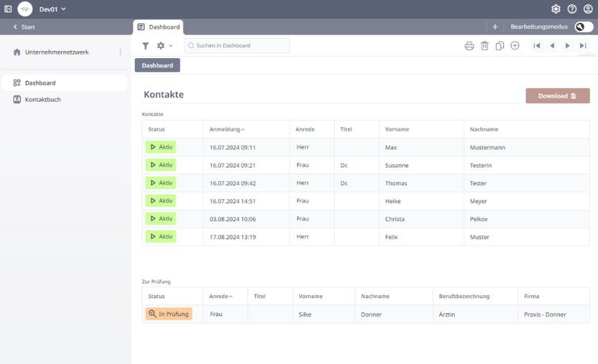Select Kontaktbuch in the sidebar
The height and width of the screenshot is (364, 598).
(43, 100)
